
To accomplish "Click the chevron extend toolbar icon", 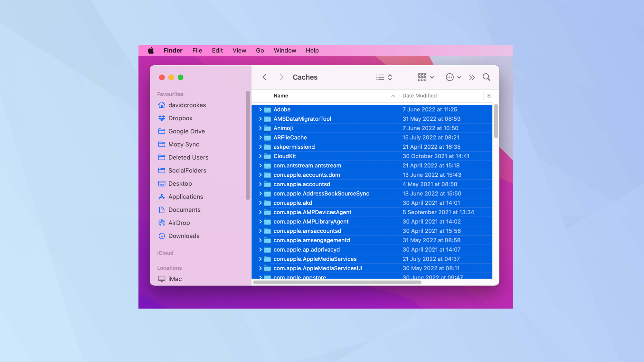I will [x=471, y=77].
